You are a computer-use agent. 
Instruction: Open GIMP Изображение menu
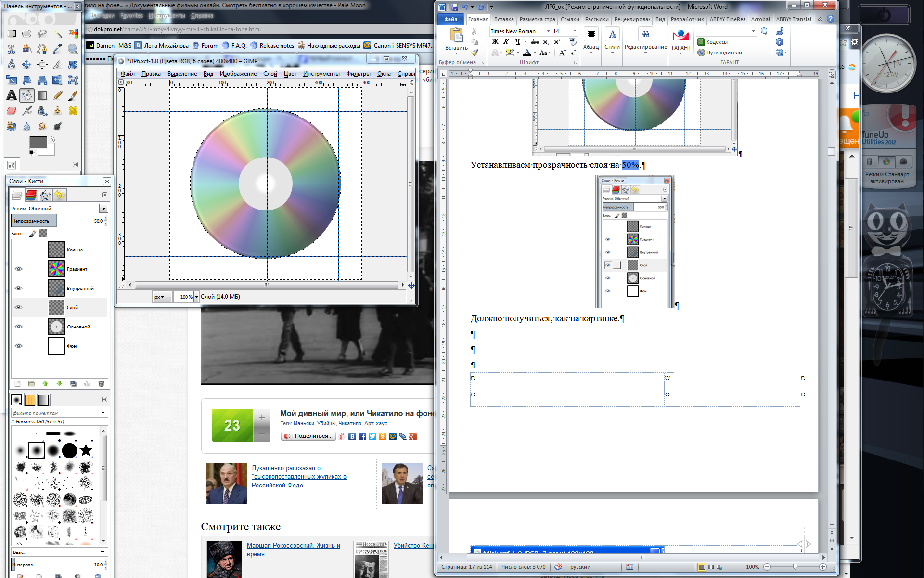[x=238, y=74]
